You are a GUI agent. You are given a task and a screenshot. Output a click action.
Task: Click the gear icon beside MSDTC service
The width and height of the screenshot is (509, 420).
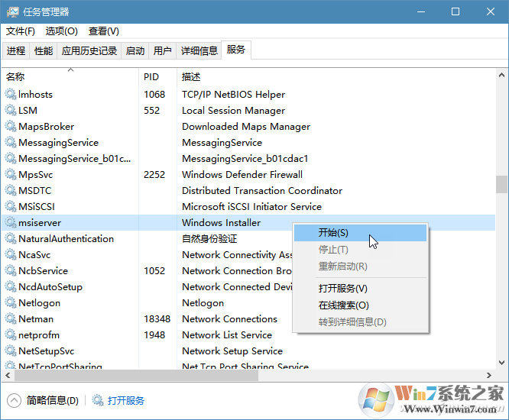coord(11,191)
